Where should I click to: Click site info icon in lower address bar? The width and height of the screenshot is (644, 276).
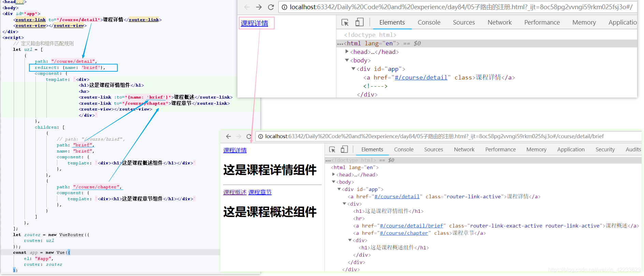(260, 136)
